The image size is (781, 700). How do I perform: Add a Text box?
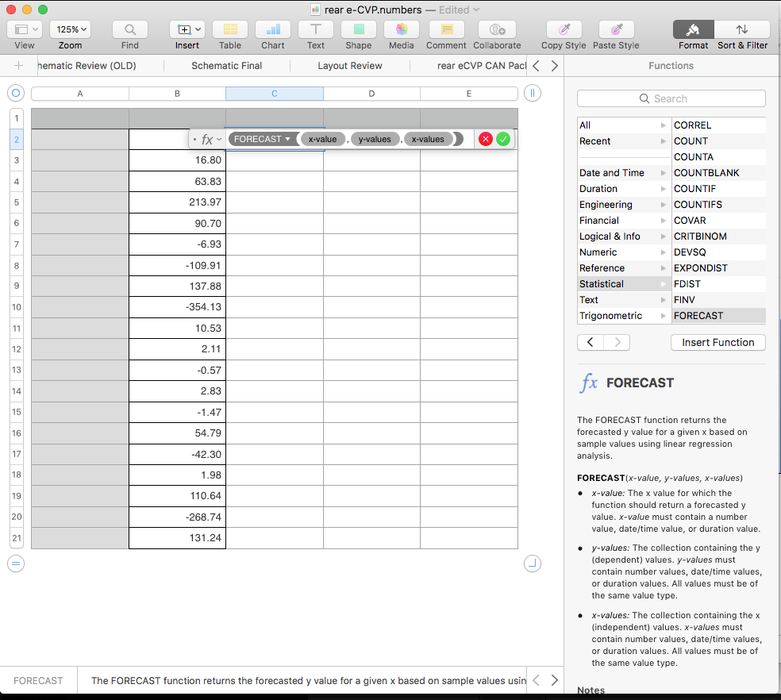tap(316, 30)
